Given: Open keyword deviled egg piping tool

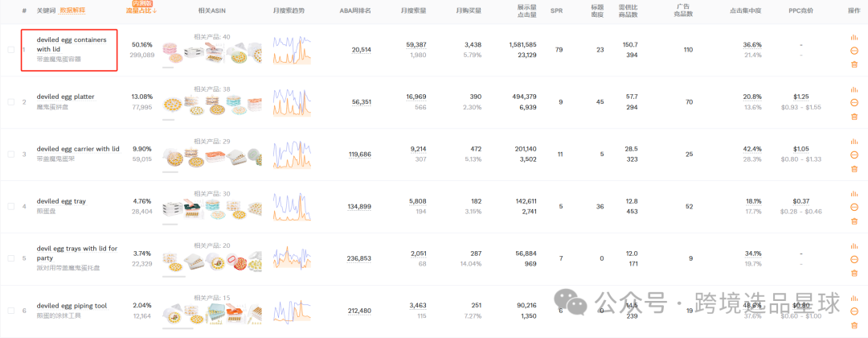Looking at the screenshot, I should [x=72, y=306].
